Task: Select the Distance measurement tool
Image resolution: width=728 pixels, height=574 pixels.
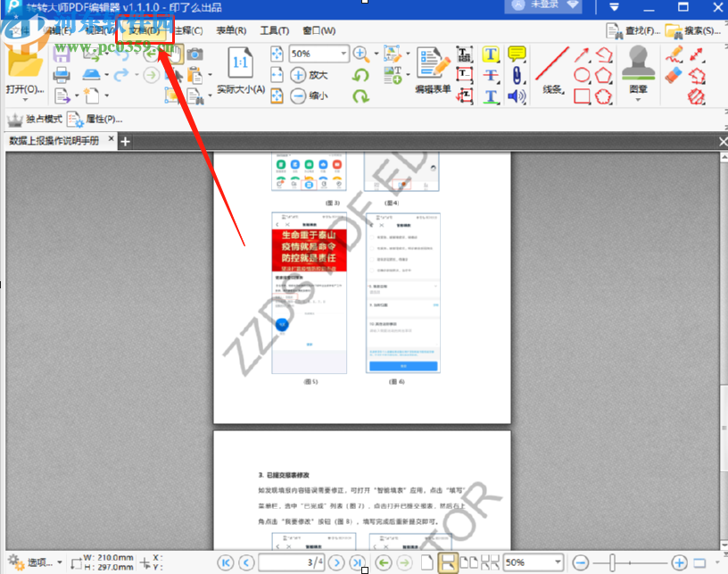Action: click(696, 54)
